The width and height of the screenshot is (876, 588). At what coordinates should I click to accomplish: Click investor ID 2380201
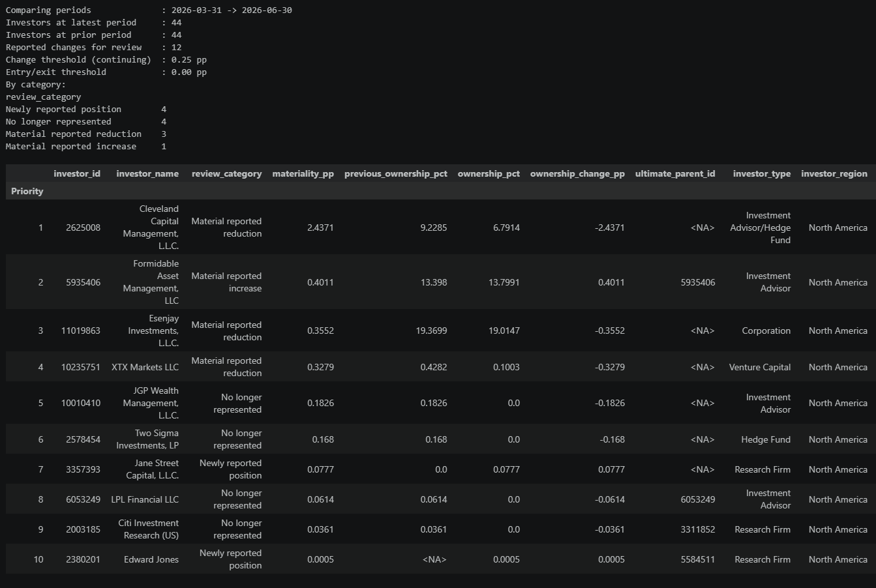(83, 559)
